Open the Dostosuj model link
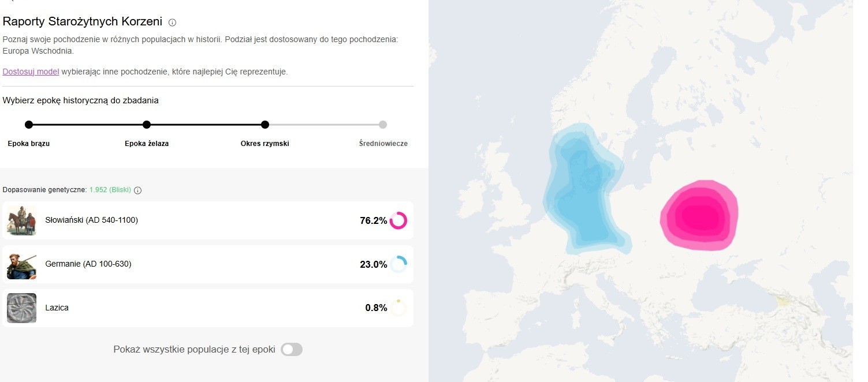Screen dimensions: 868x382 31,72
